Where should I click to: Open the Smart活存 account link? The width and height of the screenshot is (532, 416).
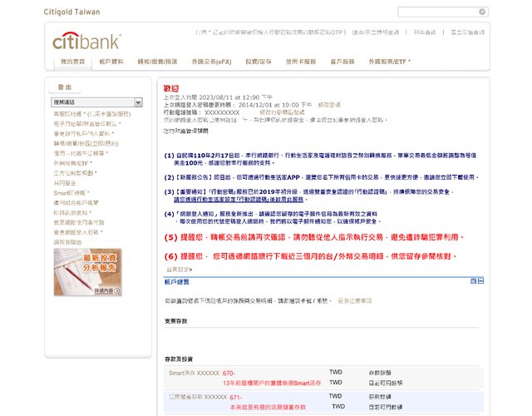click(194, 373)
